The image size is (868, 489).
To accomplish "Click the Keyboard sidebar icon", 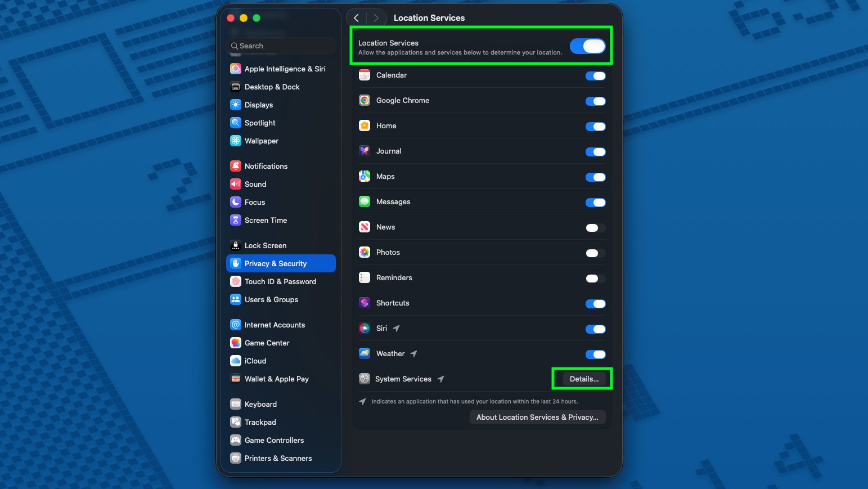I will tap(236, 404).
